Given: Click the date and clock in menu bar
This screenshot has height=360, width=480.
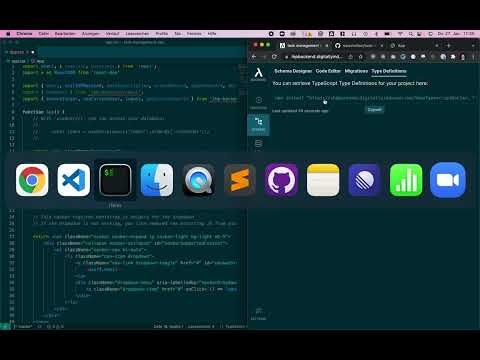Looking at the screenshot, I should (456, 34).
